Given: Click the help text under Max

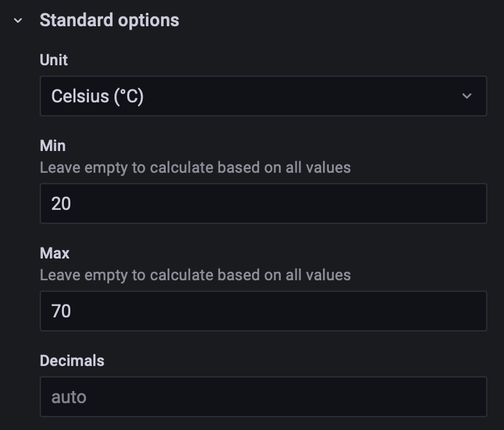Looking at the screenshot, I should (195, 275).
